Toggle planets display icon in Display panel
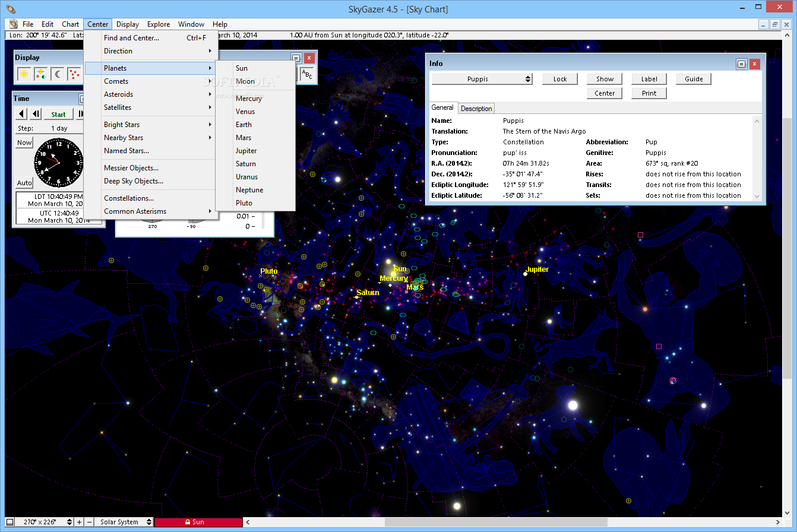The width and height of the screenshot is (797, 532). pos(41,74)
